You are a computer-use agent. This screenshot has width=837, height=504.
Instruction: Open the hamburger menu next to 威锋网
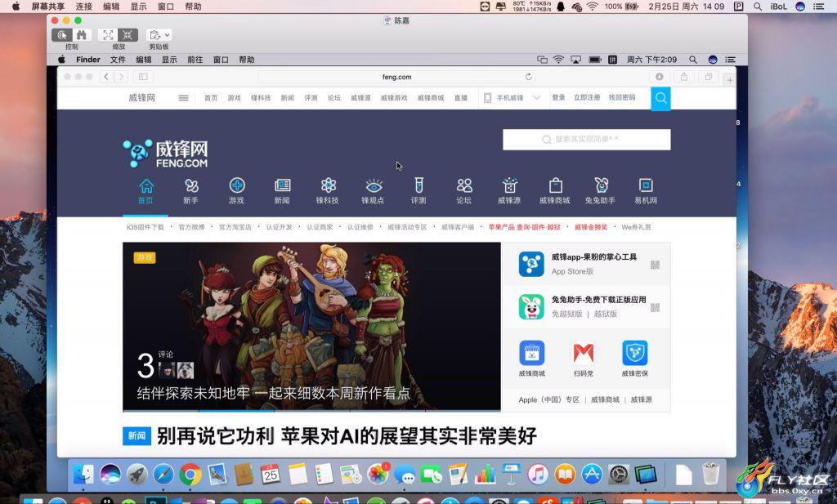pyautogui.click(x=183, y=98)
